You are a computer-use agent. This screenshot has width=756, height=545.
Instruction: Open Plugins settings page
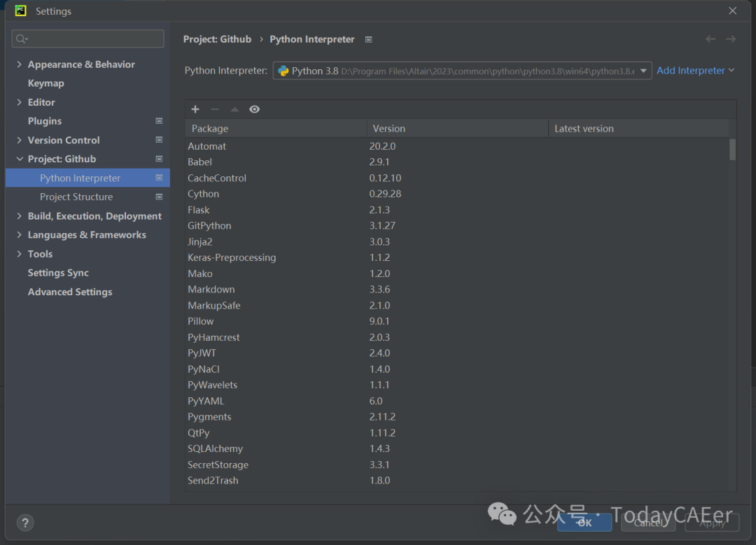45,121
